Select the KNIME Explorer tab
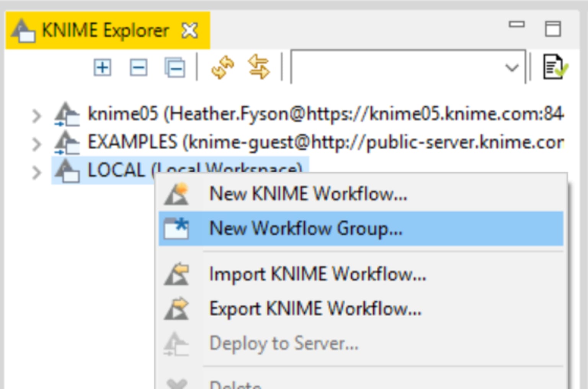This screenshot has width=588, height=389. click(x=108, y=30)
